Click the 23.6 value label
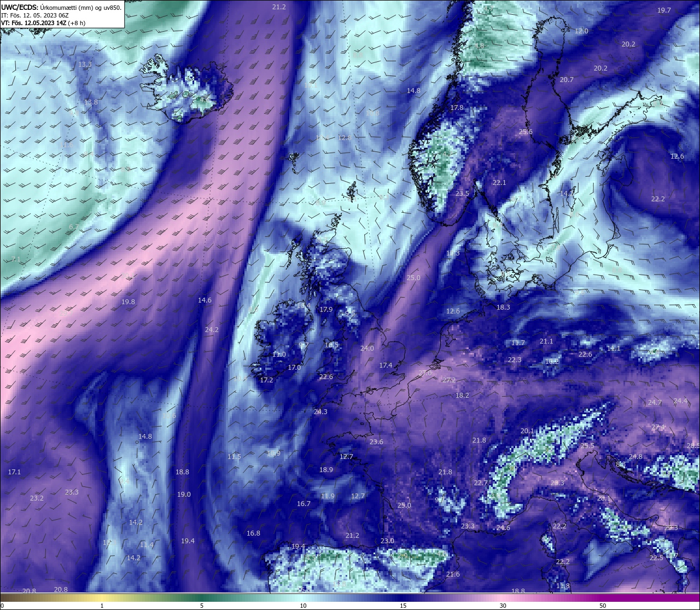 376,442
